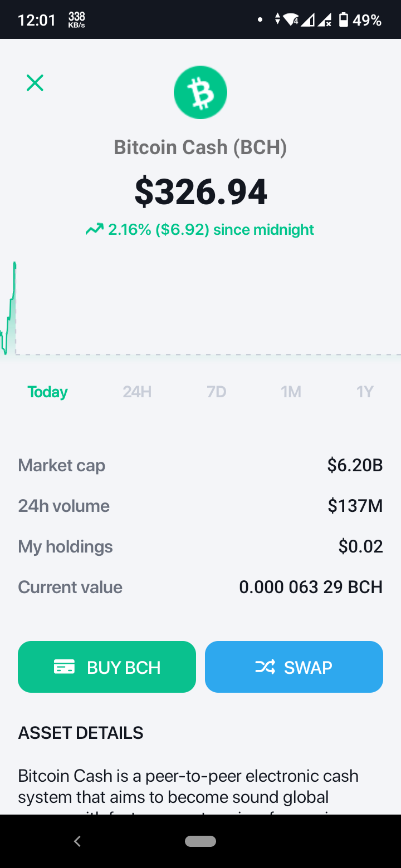Switch the chart to 1M range
Viewport: 401px width, 868px height.
[291, 392]
